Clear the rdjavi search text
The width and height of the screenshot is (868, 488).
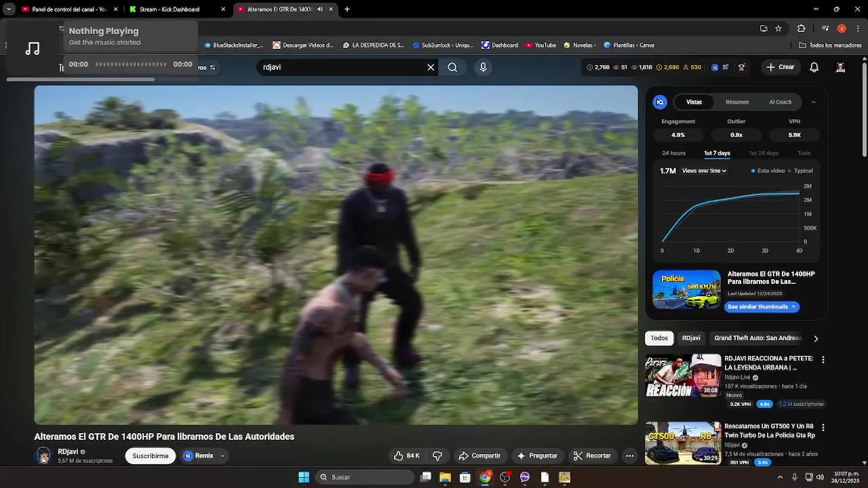[x=431, y=67]
